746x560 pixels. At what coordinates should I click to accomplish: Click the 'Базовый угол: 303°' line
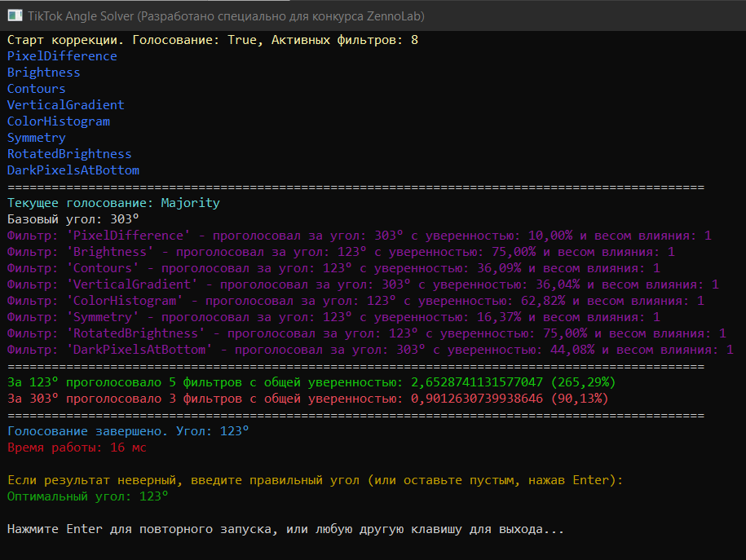[73, 219]
